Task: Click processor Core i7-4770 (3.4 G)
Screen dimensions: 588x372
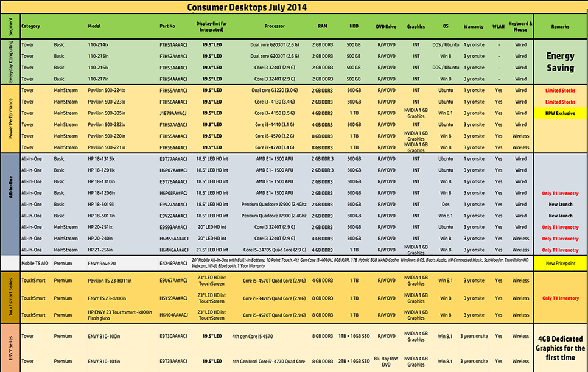Action: click(275, 147)
